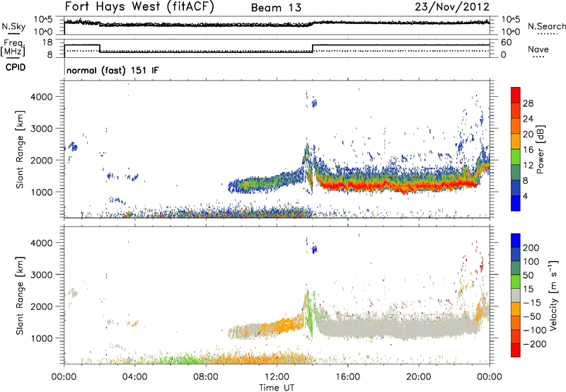Select the 'Freq. [MHz]' axis label
Screen dimensions: 566x392
coord(13,48)
